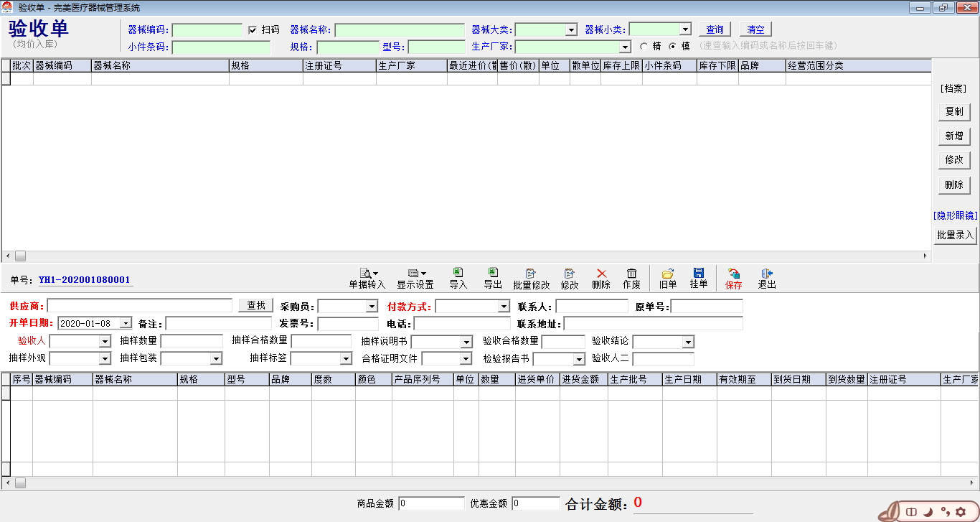The height and width of the screenshot is (522, 980).
Task: Click the 导出 export icon
Action: (493, 273)
